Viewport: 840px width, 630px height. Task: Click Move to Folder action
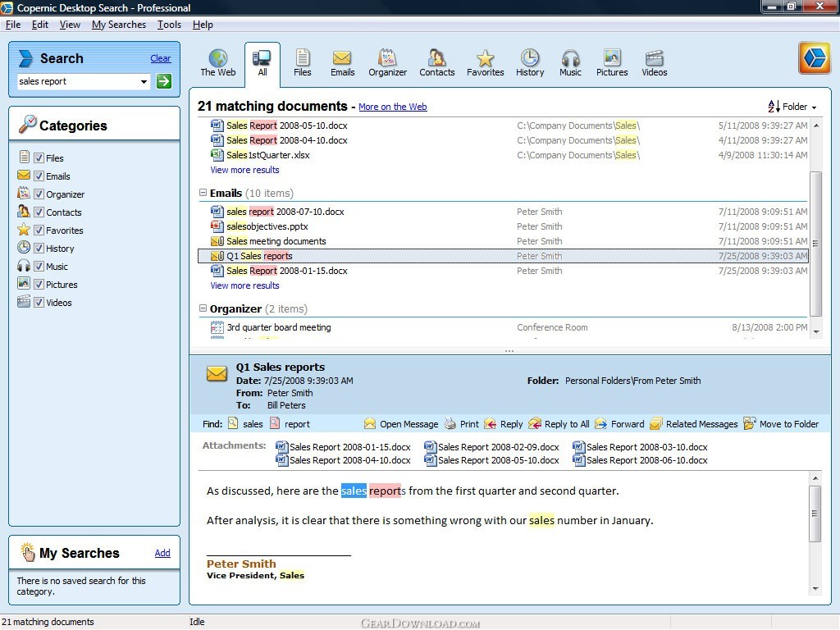[781, 424]
